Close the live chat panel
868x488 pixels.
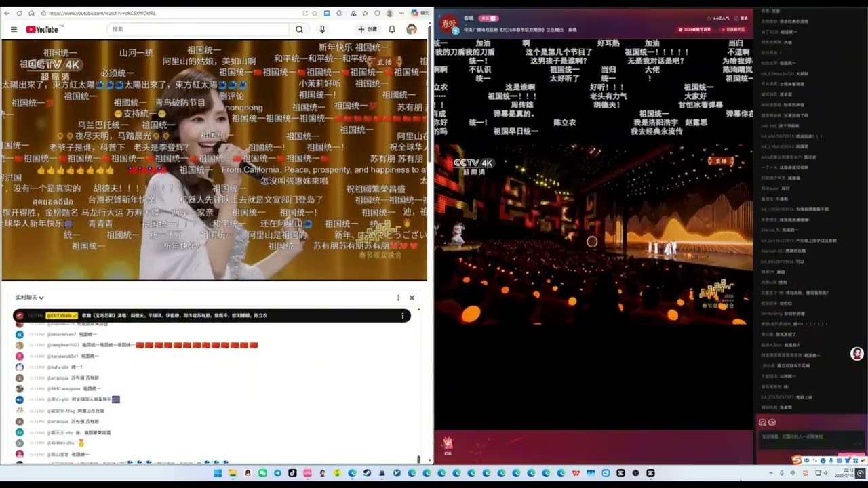point(412,298)
